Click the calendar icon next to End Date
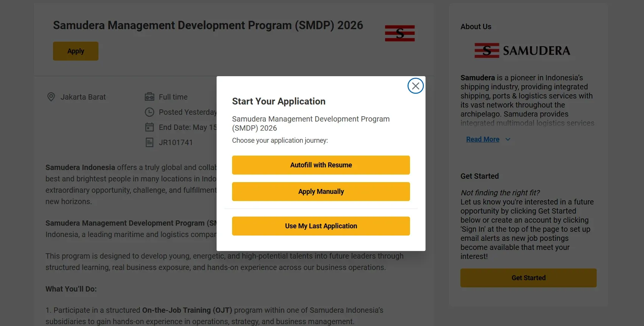 (x=149, y=127)
